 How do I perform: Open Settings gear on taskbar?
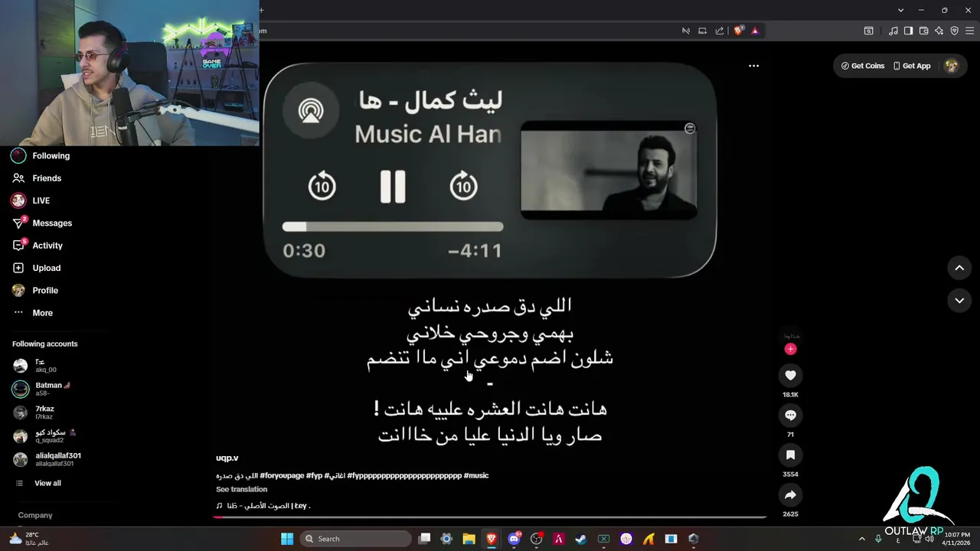[446, 539]
